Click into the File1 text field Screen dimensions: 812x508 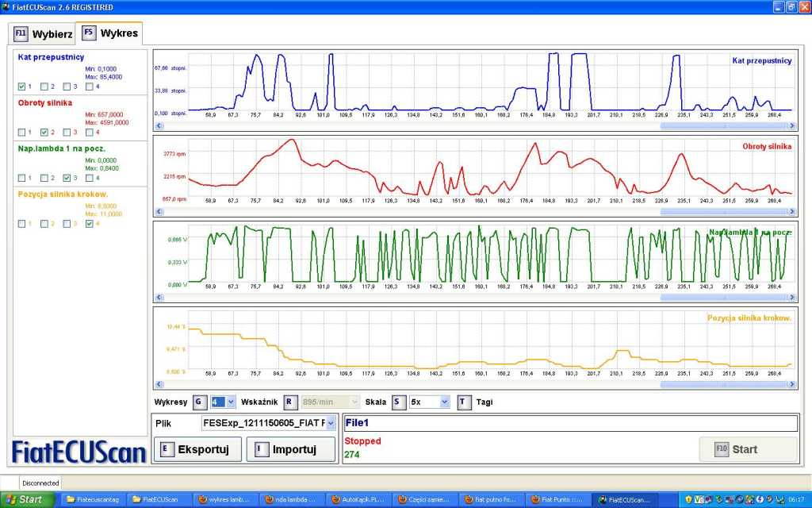point(569,423)
